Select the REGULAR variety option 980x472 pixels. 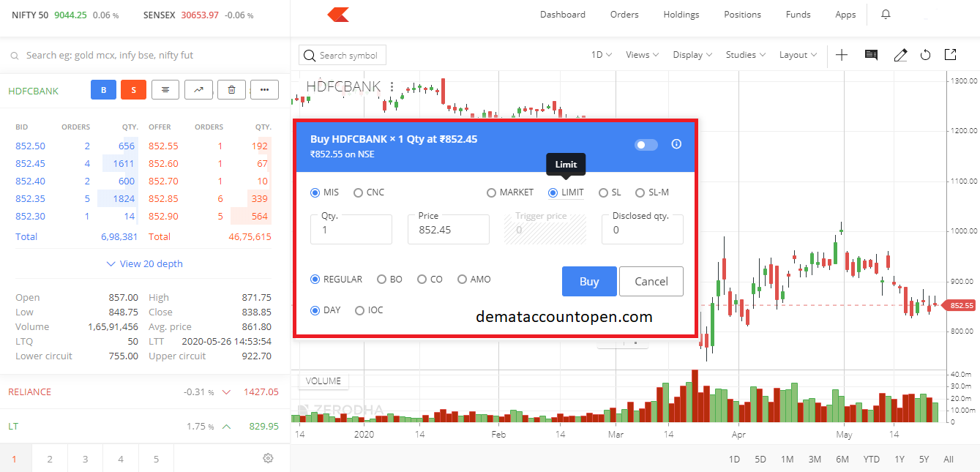337,279
